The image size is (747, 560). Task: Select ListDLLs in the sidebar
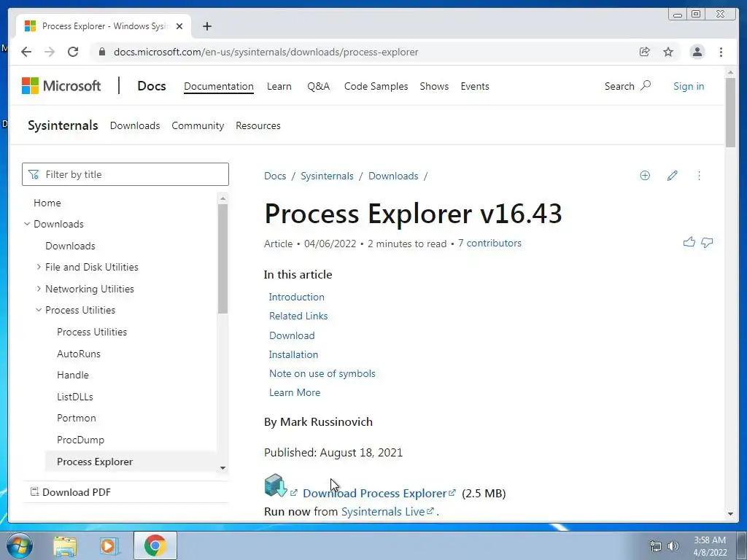click(75, 397)
